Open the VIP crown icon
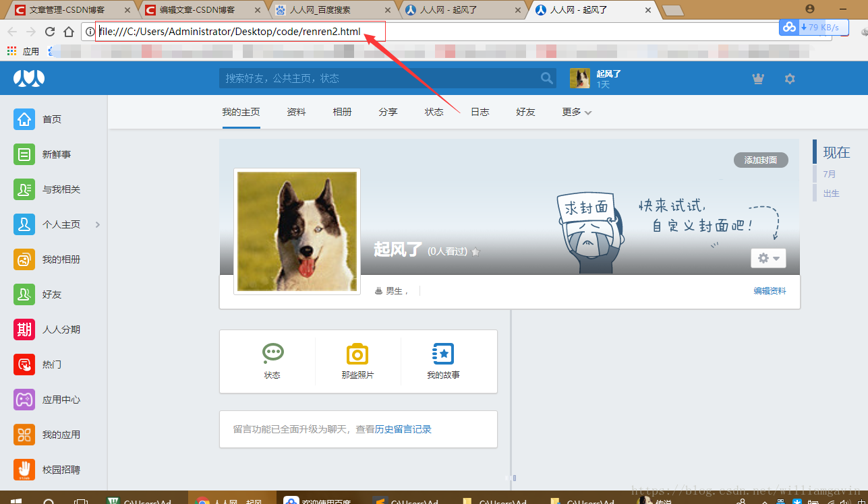Screen dimensions: 868x504 click(x=758, y=79)
